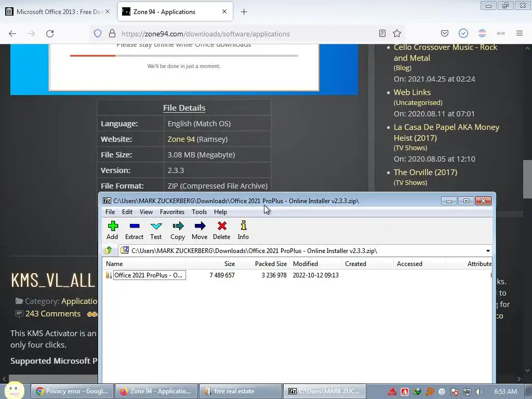This screenshot has height=399, width=532.
Task: Click the Zone 94 Firefox taskbar button
Action: [x=156, y=391]
